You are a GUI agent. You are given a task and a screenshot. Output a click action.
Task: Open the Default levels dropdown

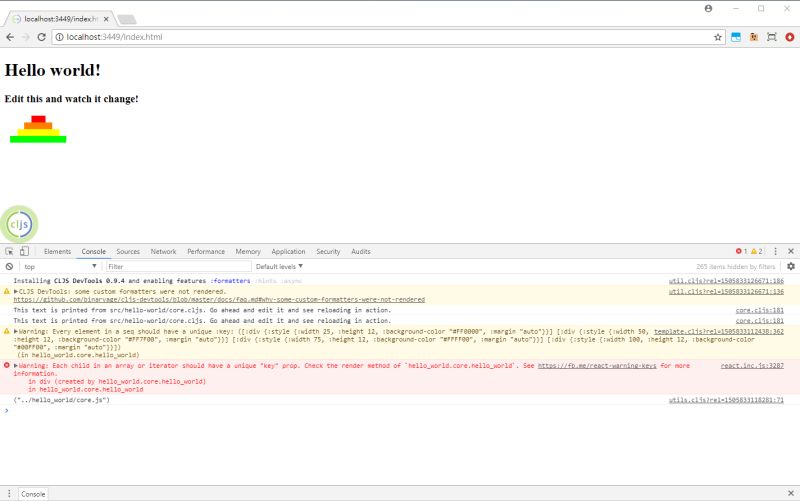tap(280, 266)
